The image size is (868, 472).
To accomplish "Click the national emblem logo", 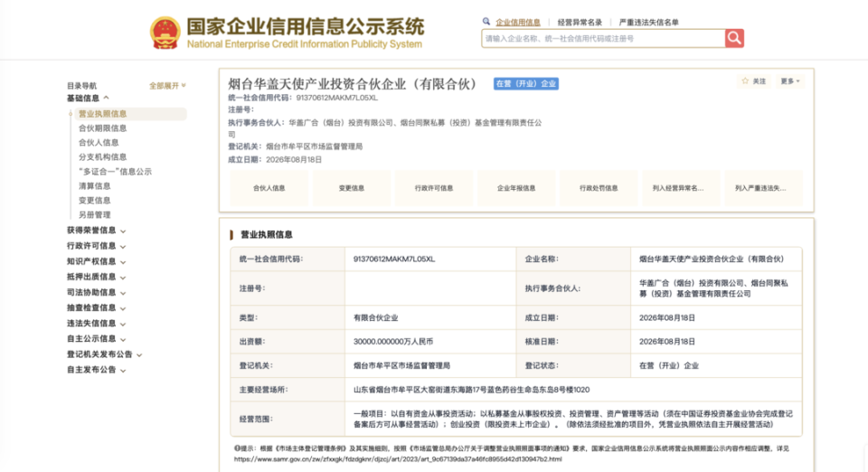I will click(x=165, y=33).
